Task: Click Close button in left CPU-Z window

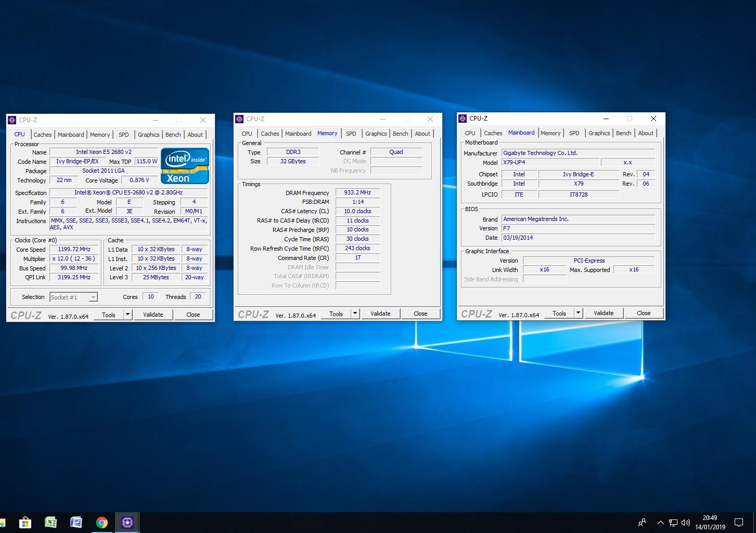Action: (x=194, y=315)
